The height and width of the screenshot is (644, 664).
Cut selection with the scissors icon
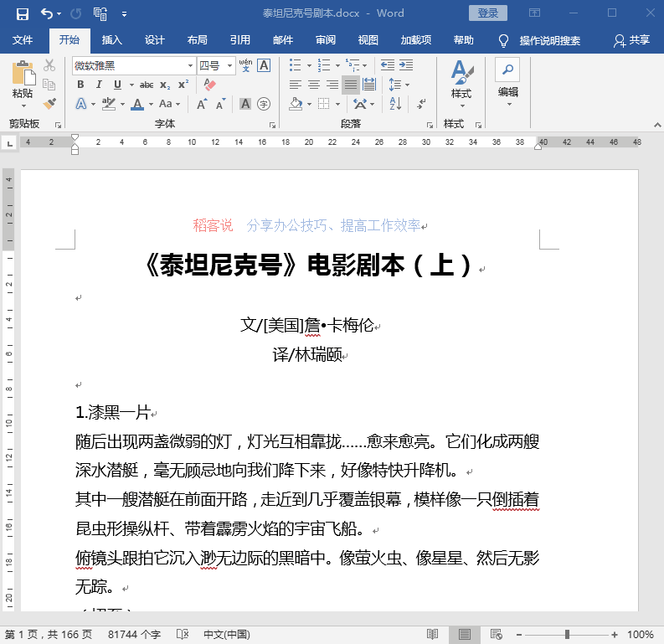(49, 64)
